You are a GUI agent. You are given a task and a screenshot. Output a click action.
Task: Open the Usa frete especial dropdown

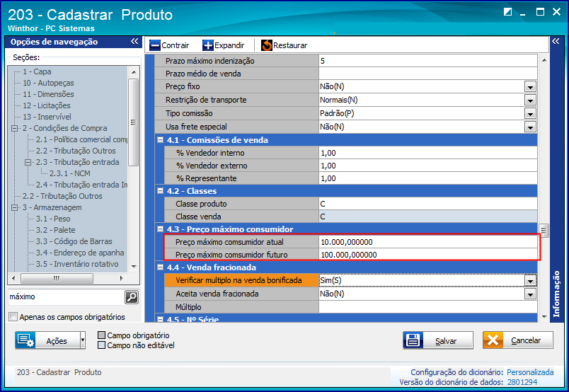[530, 127]
